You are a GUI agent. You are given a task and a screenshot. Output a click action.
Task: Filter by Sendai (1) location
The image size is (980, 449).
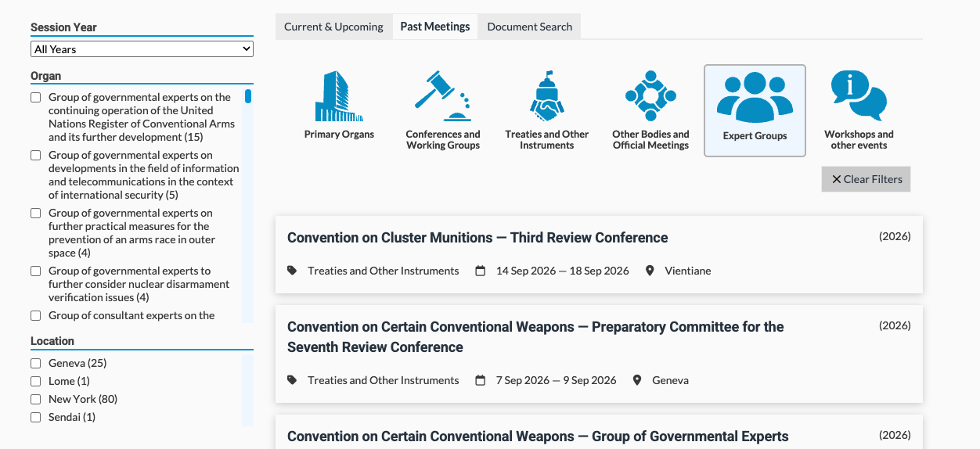[x=36, y=418]
